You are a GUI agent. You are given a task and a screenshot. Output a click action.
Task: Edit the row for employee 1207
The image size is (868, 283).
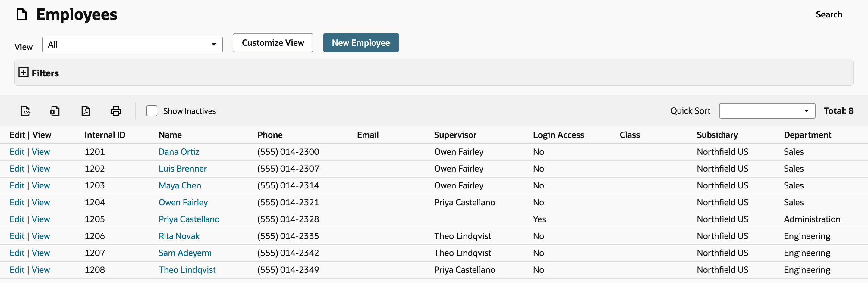point(17,253)
